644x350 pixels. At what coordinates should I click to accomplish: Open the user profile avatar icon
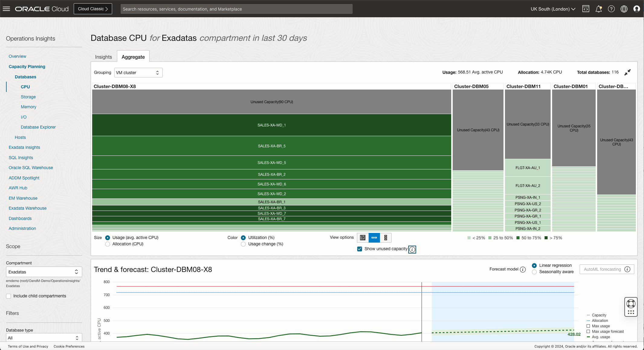click(x=637, y=9)
